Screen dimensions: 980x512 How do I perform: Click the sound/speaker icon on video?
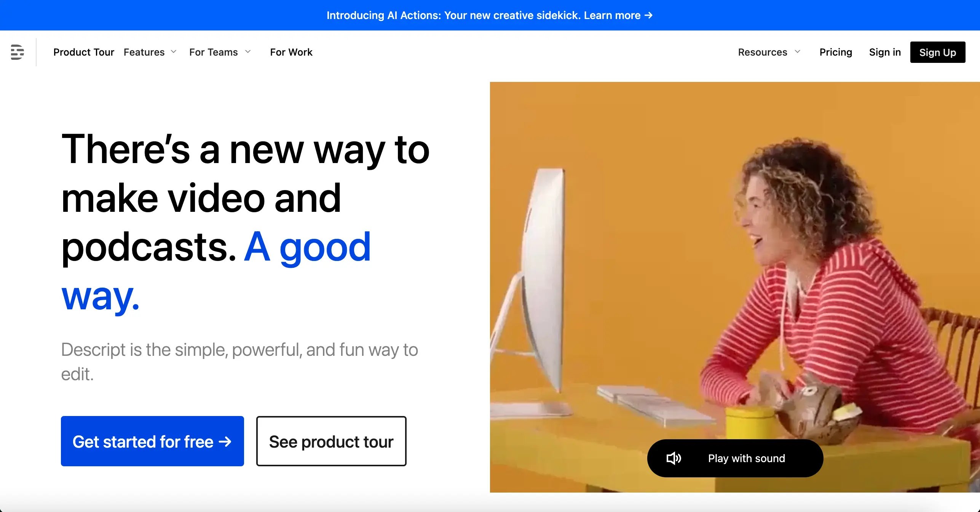(674, 458)
